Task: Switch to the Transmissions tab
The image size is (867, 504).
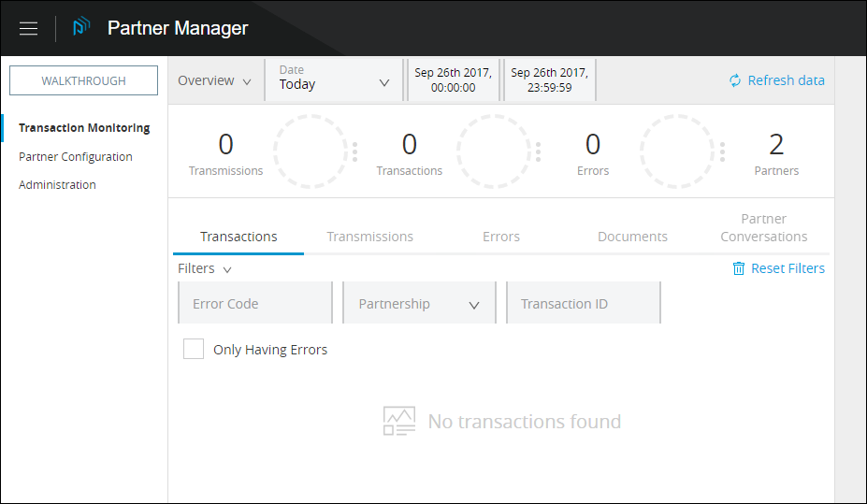Action: point(369,237)
